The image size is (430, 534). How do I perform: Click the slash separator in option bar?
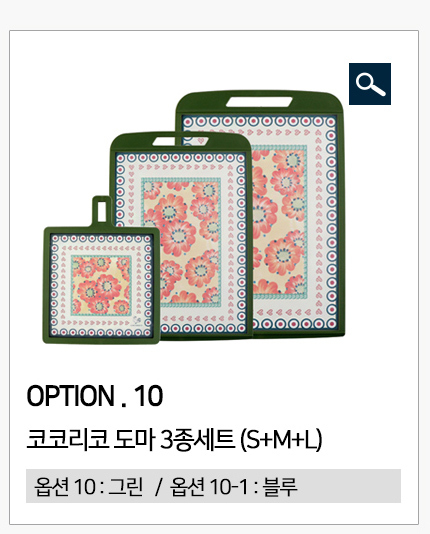(x=157, y=487)
